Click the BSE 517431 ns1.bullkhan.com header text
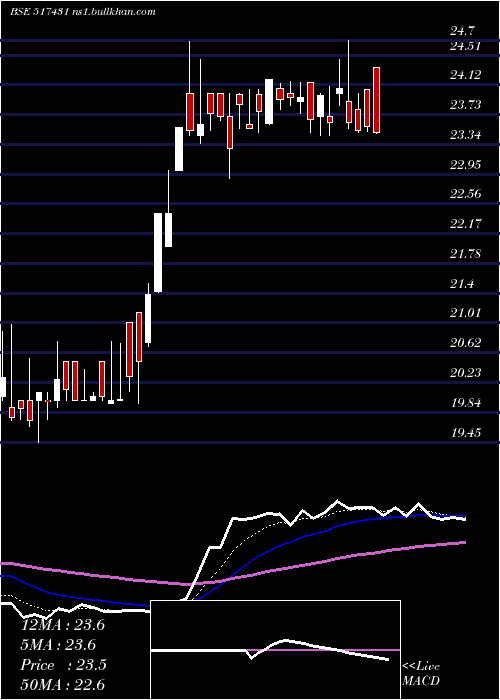500x700 pixels. coord(83,12)
